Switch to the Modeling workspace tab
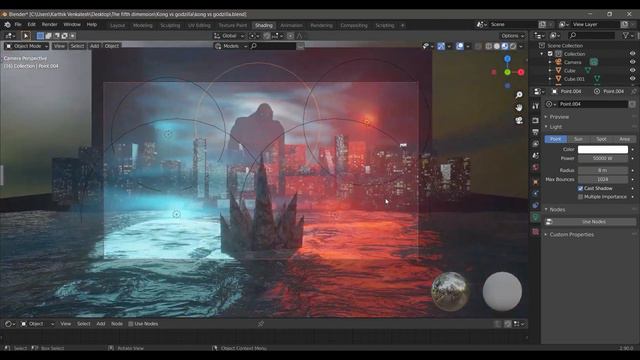 pyautogui.click(x=143, y=25)
